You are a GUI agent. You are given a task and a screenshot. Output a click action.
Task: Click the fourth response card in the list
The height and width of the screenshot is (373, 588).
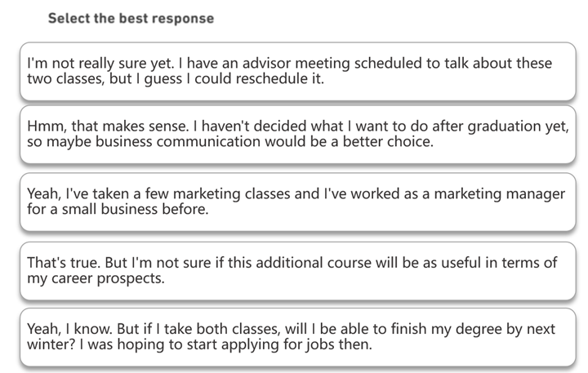[x=298, y=271]
